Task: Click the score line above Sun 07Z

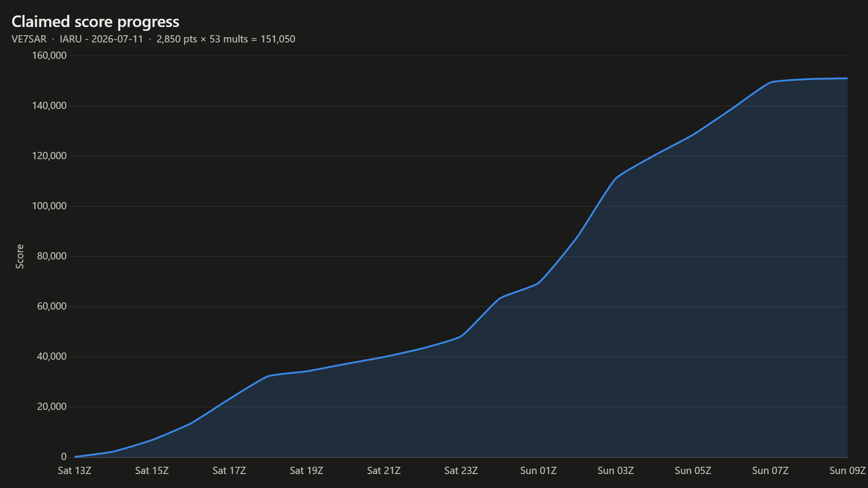Action: click(770, 82)
